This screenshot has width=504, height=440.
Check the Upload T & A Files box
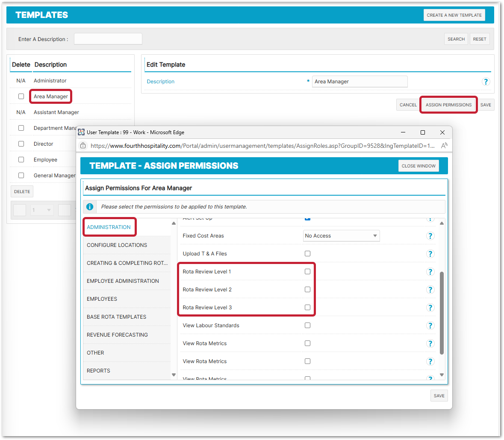(307, 254)
